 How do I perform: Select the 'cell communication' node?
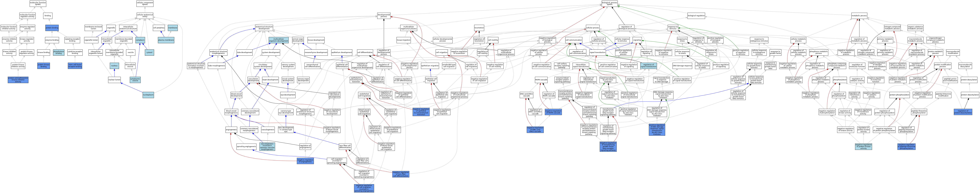click(574, 40)
